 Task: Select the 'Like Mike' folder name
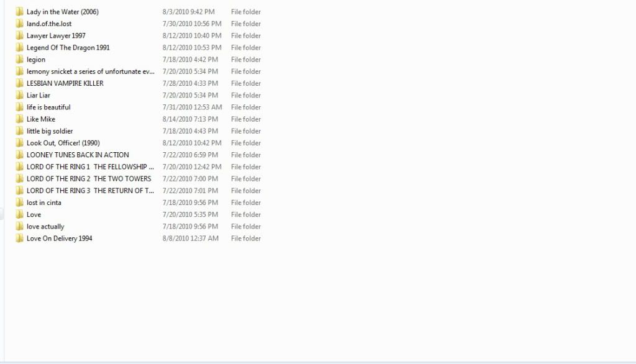pos(41,119)
